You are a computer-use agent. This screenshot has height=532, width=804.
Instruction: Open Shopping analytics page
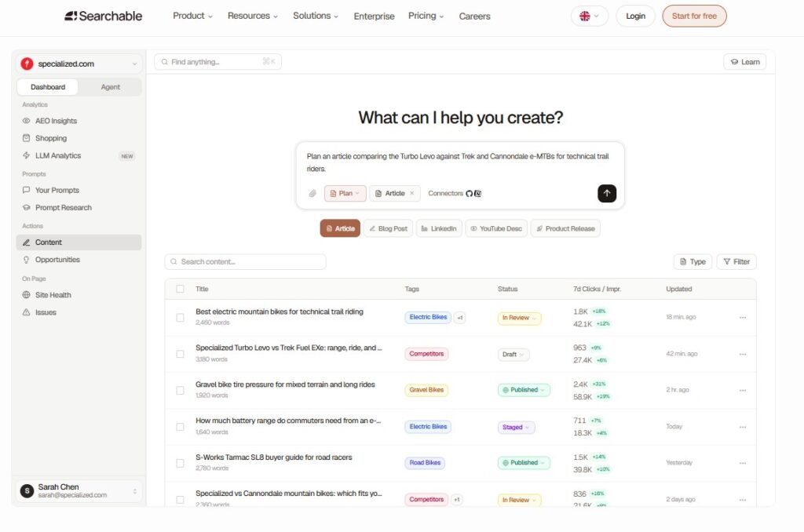pos(79,138)
